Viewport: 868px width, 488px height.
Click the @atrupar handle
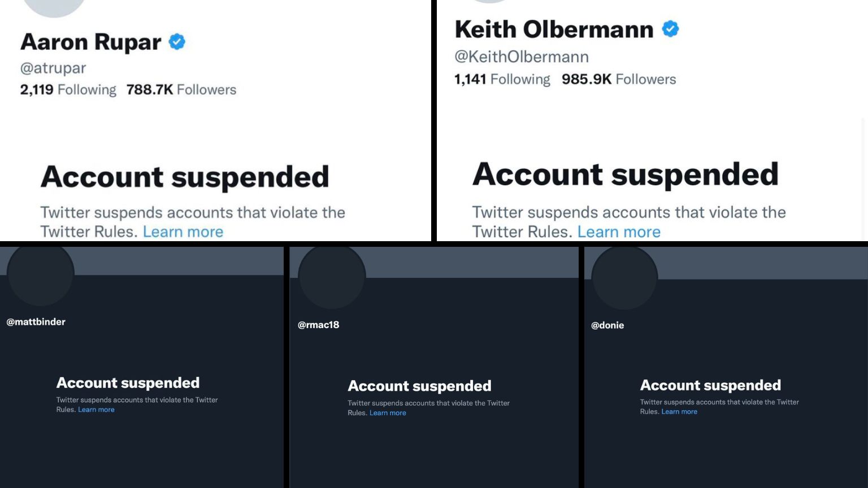pos(53,68)
